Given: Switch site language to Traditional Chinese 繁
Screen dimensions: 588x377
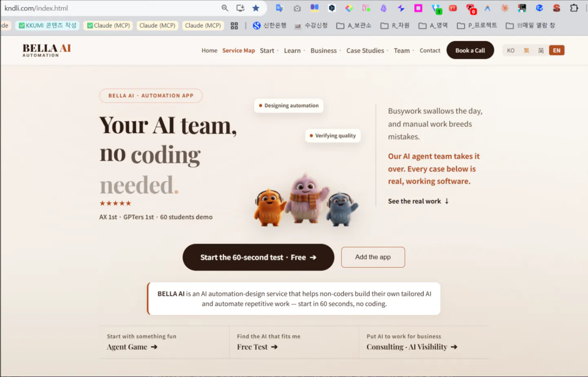Looking at the screenshot, I should [526, 51].
